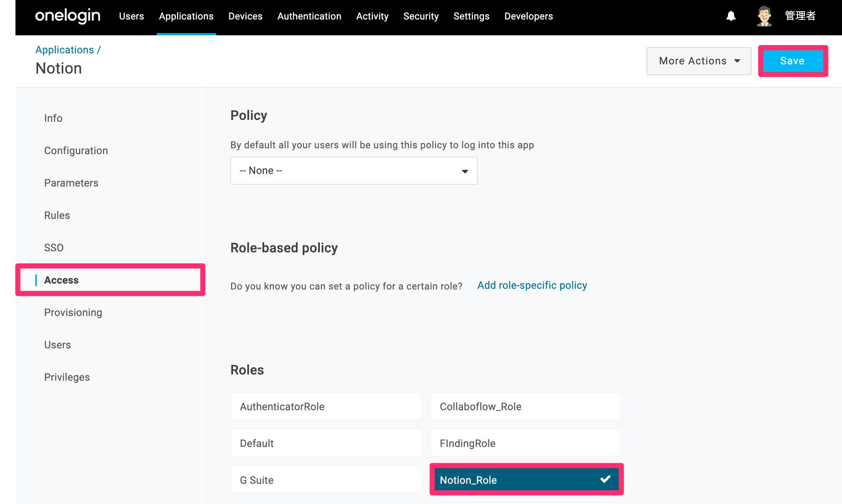This screenshot has height=504, width=842.
Task: Toggle the Collaboflow_Role role
Action: tap(526, 407)
